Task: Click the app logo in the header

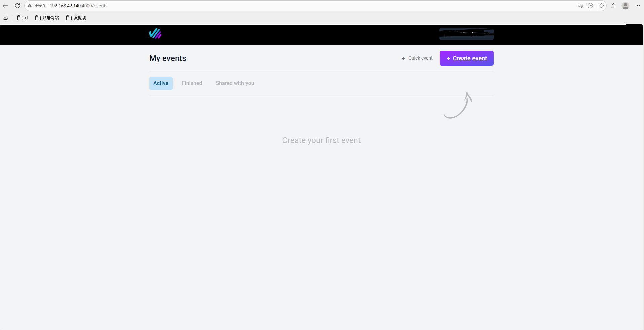Action: tap(155, 34)
